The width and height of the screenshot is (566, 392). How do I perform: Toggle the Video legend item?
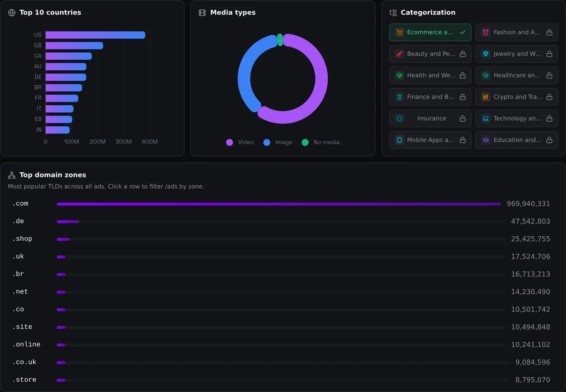pyautogui.click(x=240, y=143)
